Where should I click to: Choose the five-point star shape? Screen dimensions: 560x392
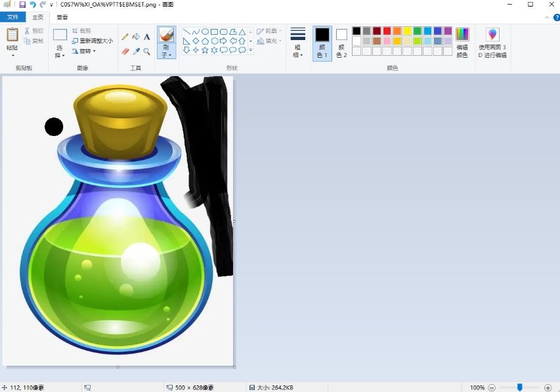205,50
